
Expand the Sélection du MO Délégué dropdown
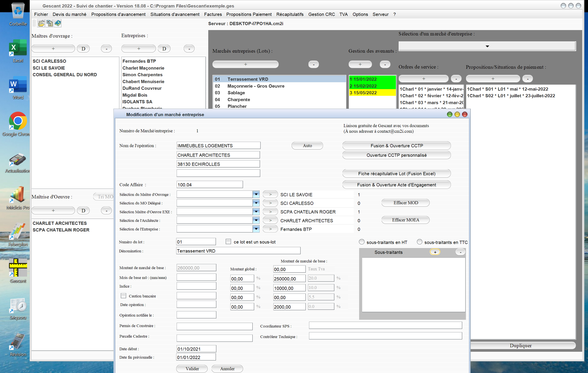(x=256, y=203)
